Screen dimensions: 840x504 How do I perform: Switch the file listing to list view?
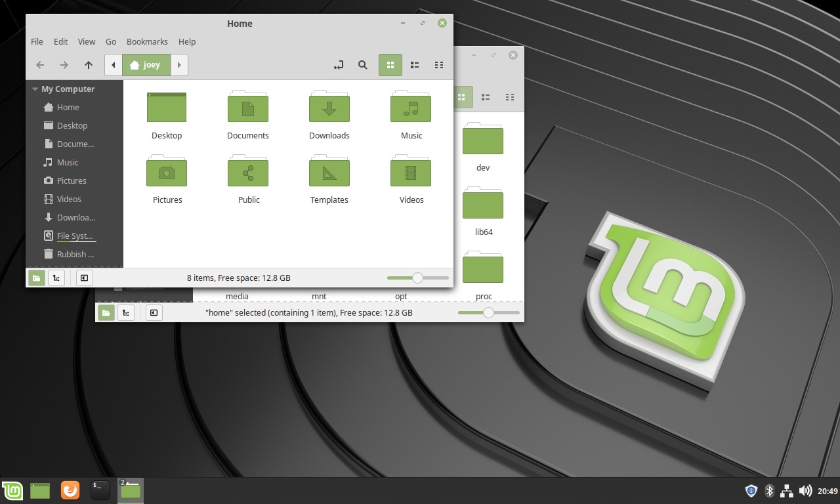pyautogui.click(x=415, y=65)
